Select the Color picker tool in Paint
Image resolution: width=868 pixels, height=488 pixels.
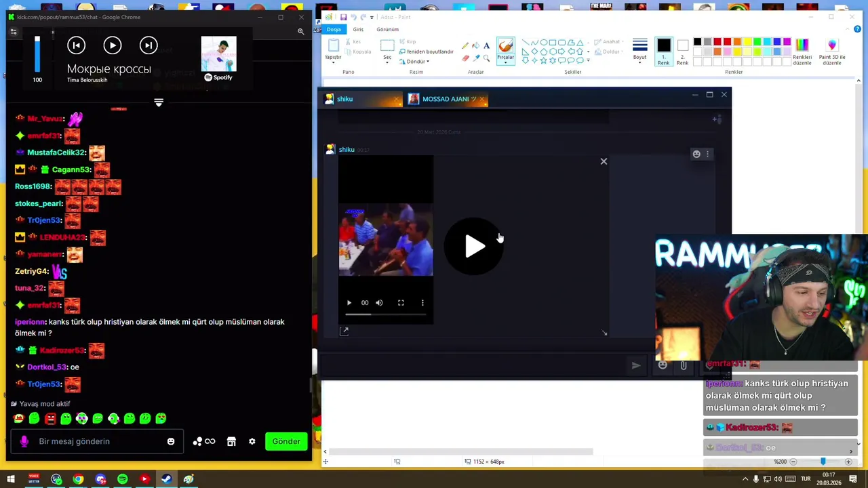(475, 58)
